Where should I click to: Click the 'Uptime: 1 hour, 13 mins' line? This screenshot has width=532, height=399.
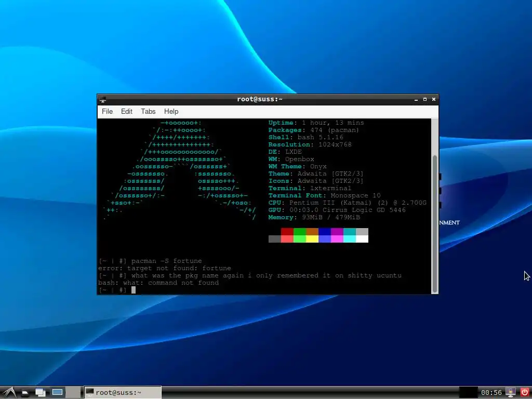[316, 123]
